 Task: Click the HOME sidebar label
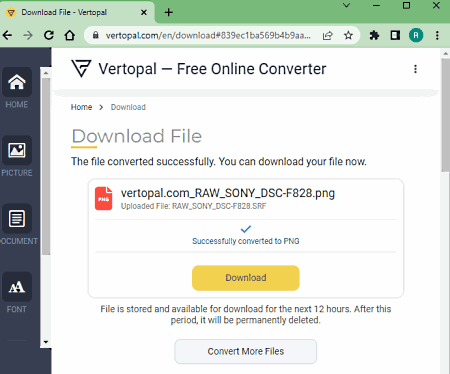coord(17,105)
